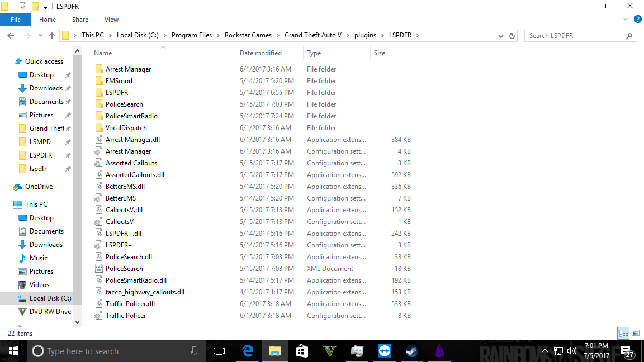Select Quick access in navigation pane
The height and width of the screenshot is (362, 644).
(44, 61)
